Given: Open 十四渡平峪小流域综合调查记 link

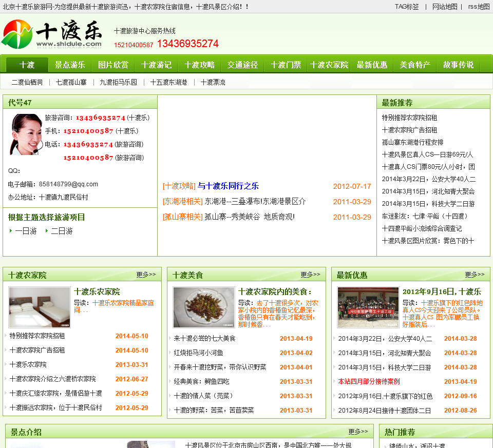Looking at the screenshot, I should click(x=422, y=228).
